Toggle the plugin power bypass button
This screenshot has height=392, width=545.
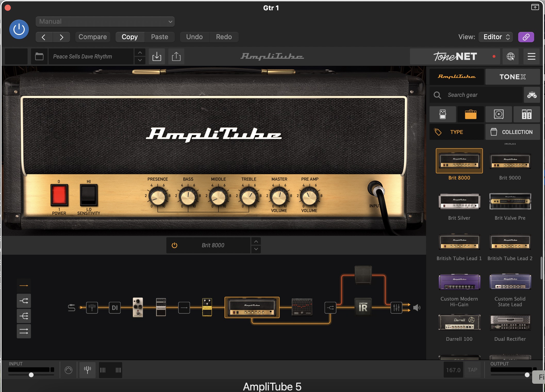(x=19, y=29)
